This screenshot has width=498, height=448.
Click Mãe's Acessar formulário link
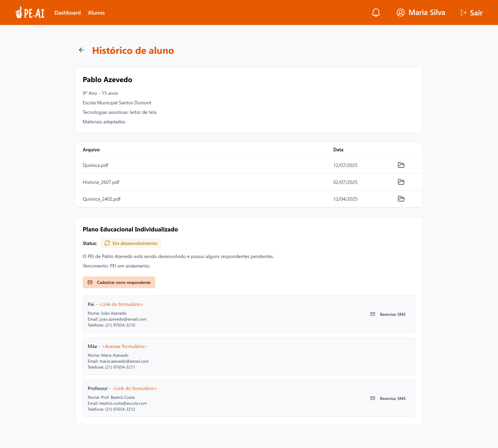(124, 346)
